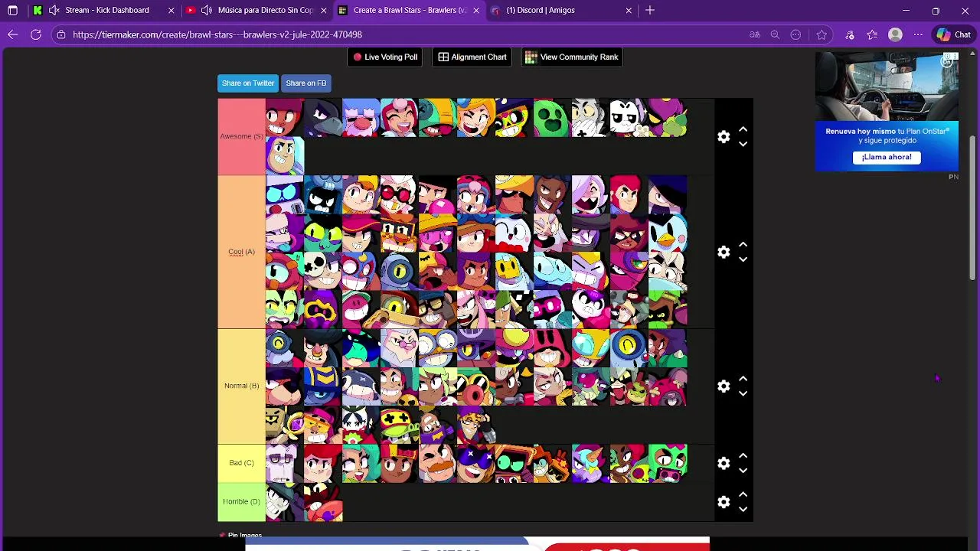Image resolution: width=980 pixels, height=551 pixels.
Task: Move Horrible (D) tier row up
Action: [743, 494]
